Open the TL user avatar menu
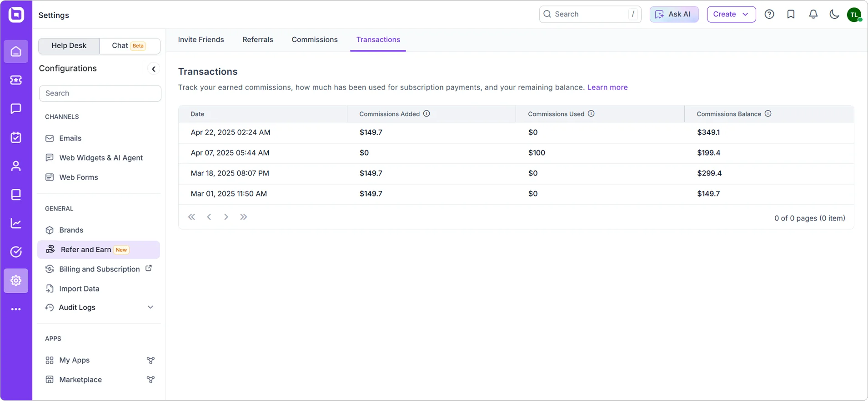 click(854, 15)
